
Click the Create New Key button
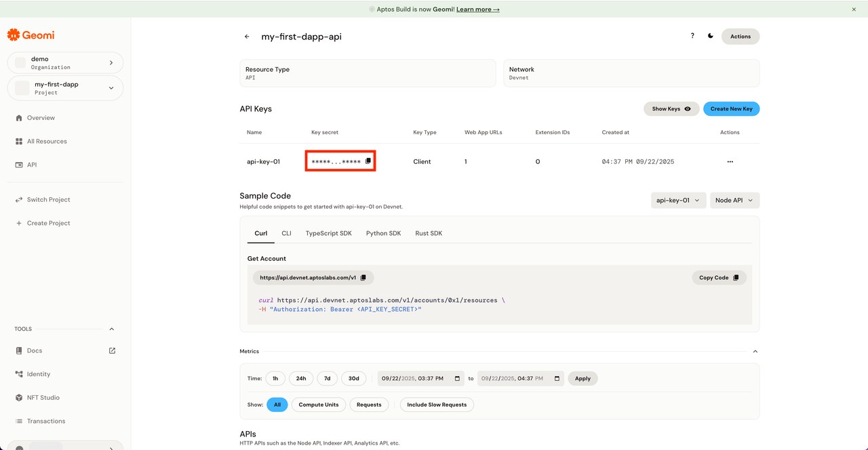click(x=731, y=108)
